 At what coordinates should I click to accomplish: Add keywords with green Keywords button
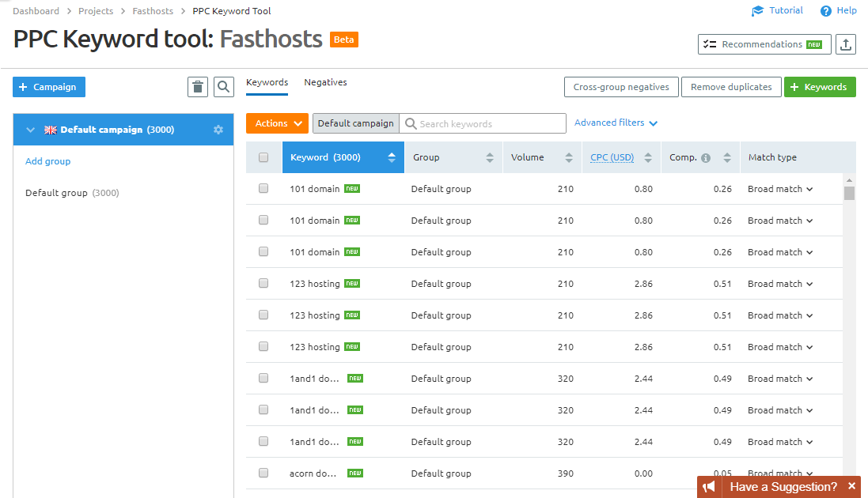point(820,87)
